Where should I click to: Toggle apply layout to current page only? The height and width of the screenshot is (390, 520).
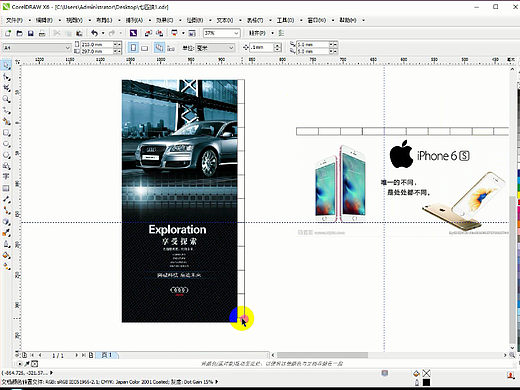coord(171,48)
